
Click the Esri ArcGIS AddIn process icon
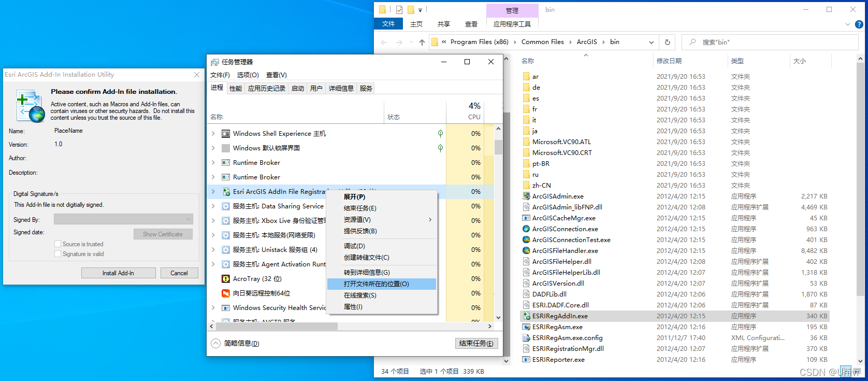(x=226, y=191)
